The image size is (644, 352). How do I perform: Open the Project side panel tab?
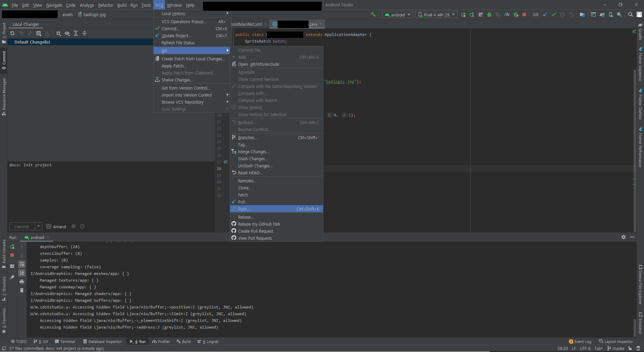pyautogui.click(x=4, y=33)
